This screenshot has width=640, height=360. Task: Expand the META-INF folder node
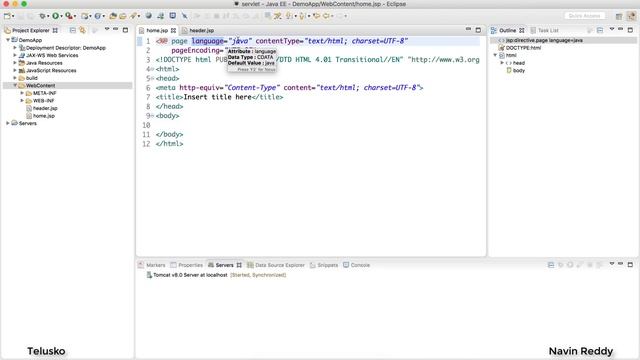coord(22,93)
